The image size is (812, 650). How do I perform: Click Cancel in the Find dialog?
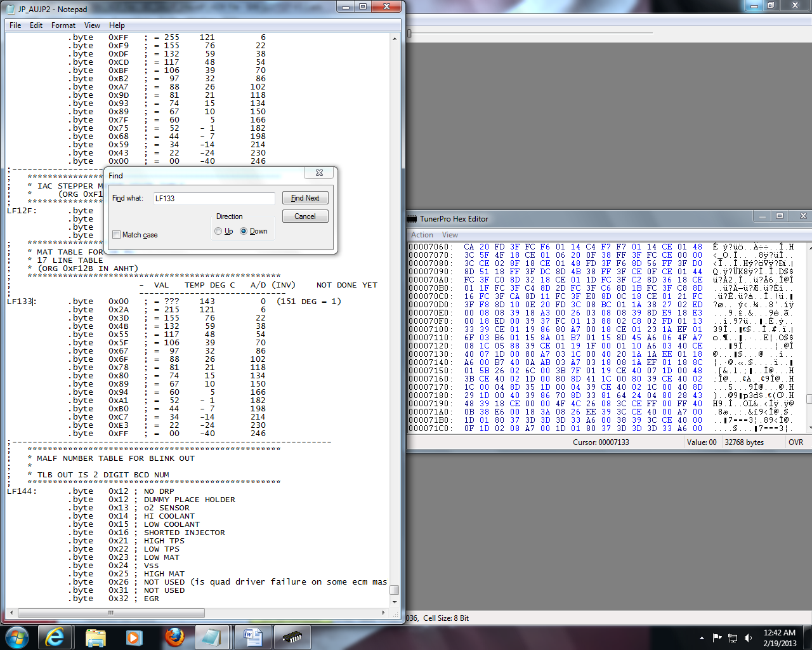point(305,216)
